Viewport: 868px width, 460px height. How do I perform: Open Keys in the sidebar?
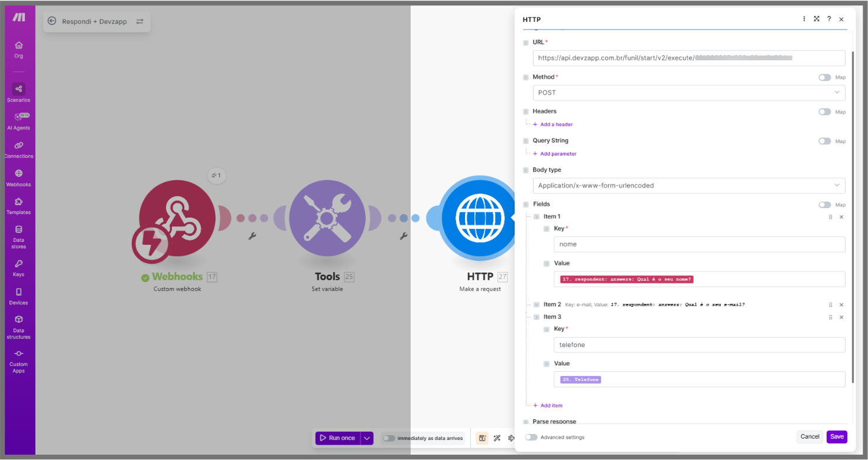pos(19,268)
